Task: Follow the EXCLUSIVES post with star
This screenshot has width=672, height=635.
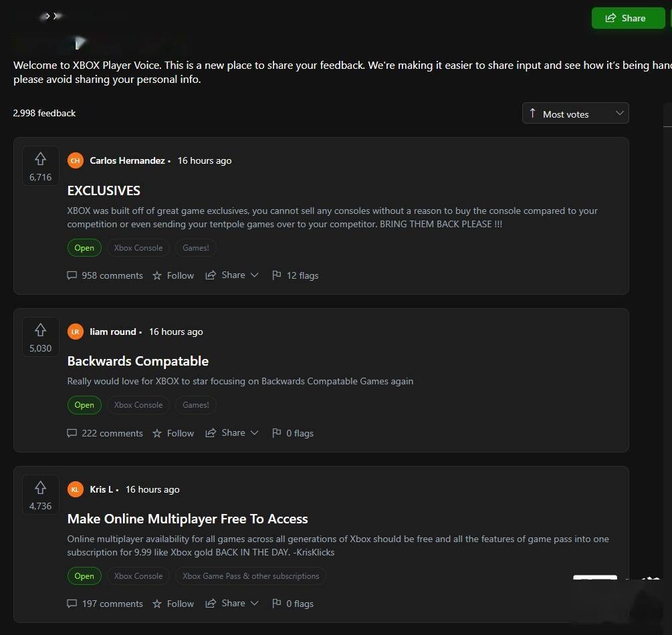Action: (173, 275)
